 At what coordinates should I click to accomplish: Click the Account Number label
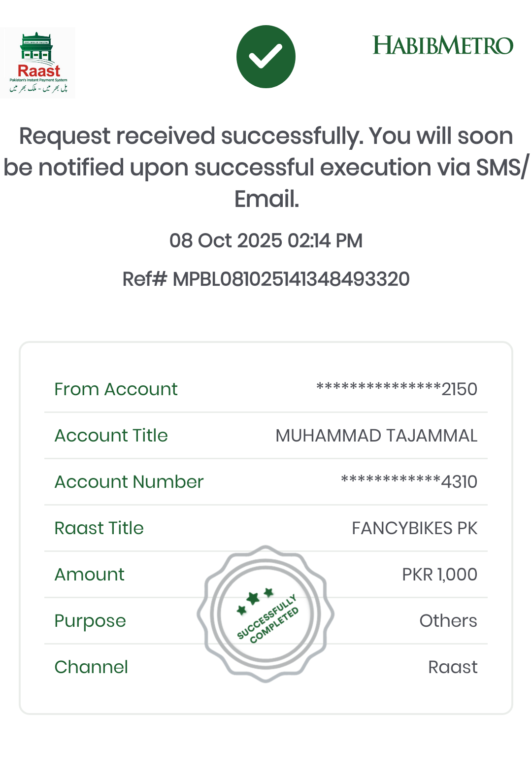129,482
